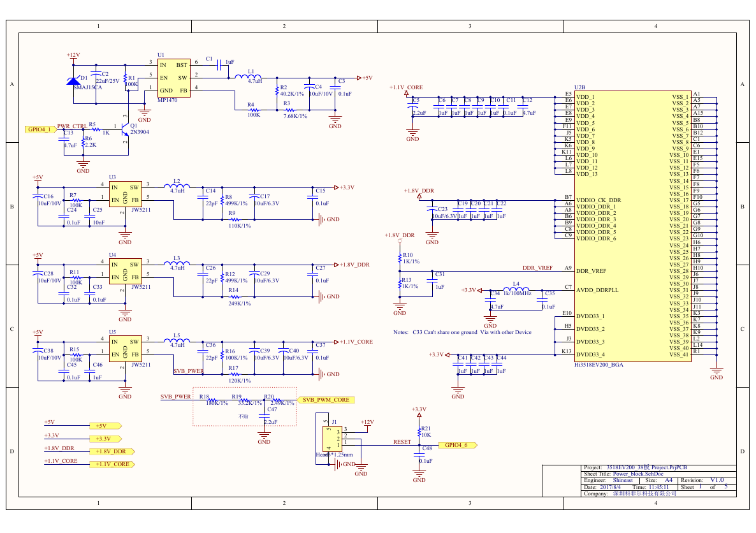The image size is (756, 533).
Task: Click the R10 resistor designator
Action: 408,255
